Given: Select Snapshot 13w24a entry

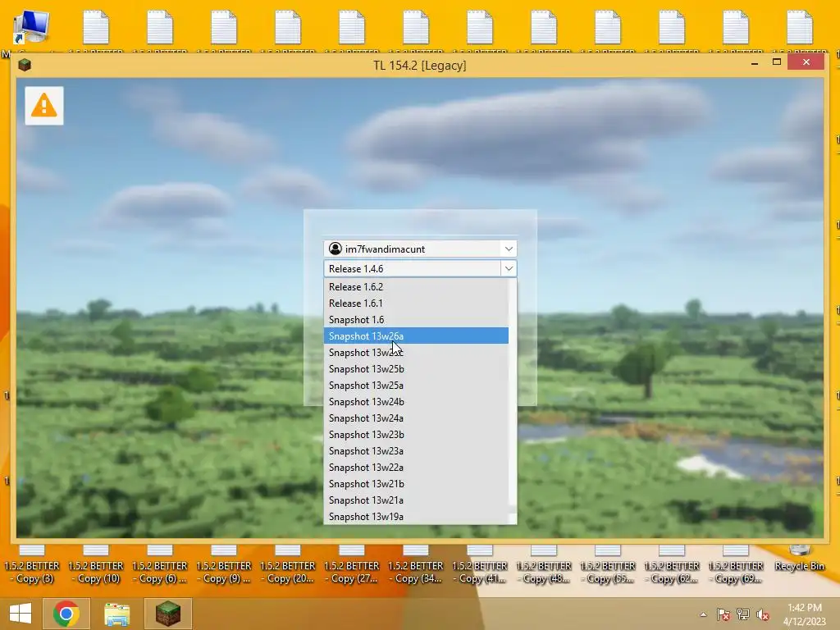Looking at the screenshot, I should pos(416,418).
